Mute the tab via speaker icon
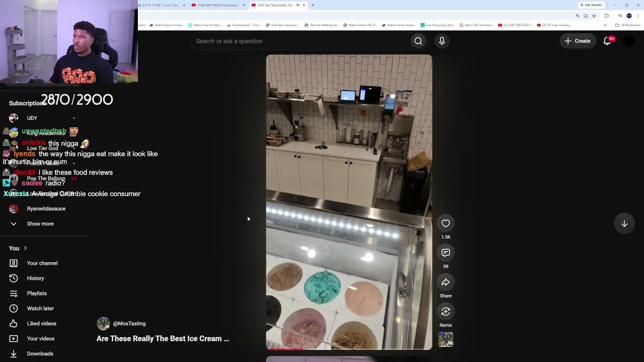Viewport: 644px width, 362px height. pos(297,5)
